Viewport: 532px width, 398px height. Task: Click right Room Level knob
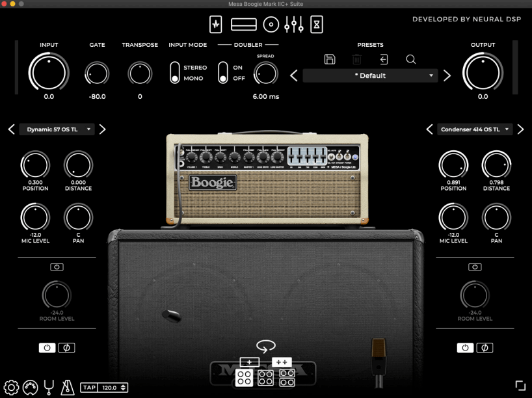pyautogui.click(x=475, y=295)
